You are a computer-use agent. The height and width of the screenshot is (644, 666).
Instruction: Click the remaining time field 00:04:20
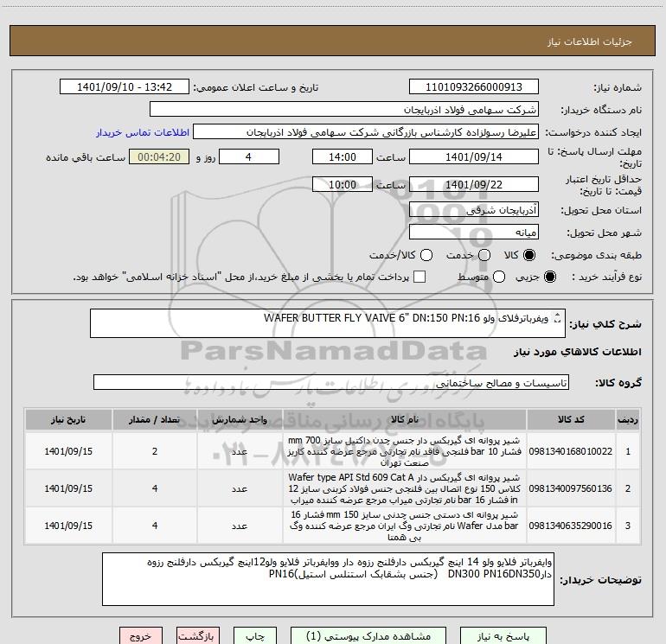159,157
